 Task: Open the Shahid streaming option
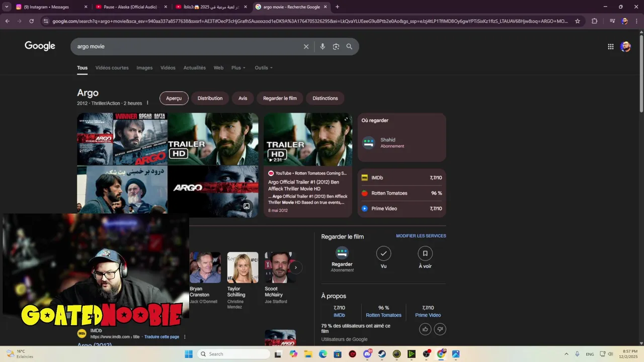[x=401, y=143]
